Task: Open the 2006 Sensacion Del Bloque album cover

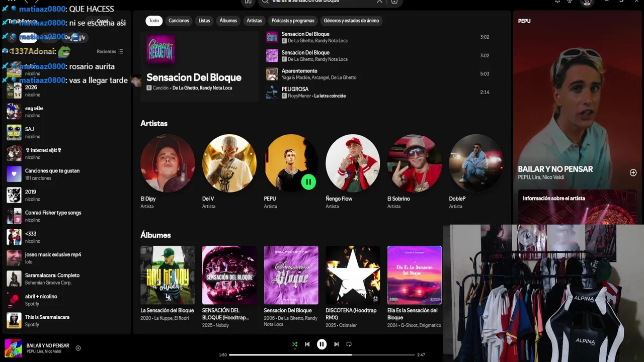Action: 291,275
